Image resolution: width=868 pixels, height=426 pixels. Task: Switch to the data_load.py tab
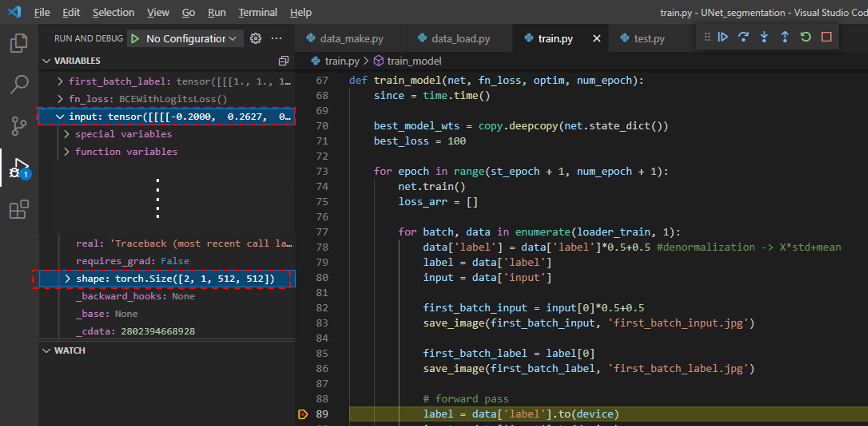click(x=460, y=38)
